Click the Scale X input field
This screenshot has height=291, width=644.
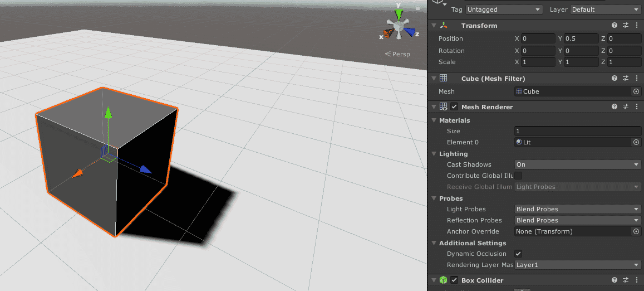[538, 62]
